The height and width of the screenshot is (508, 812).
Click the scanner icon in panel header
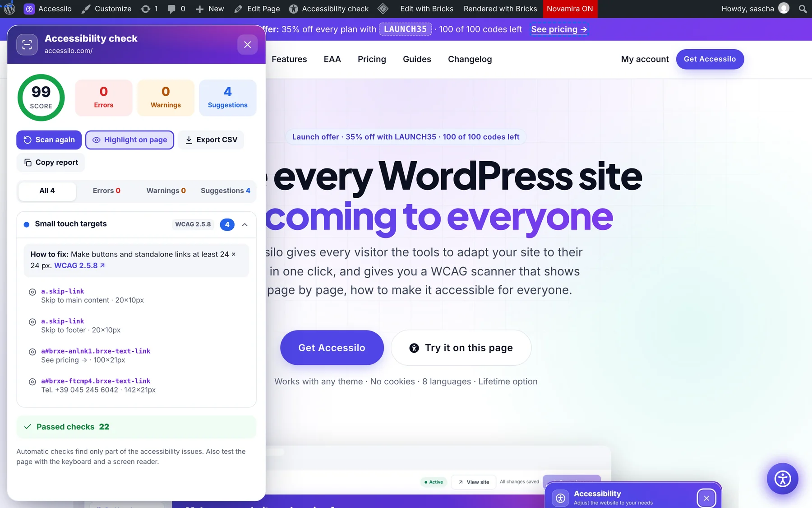coord(27,44)
